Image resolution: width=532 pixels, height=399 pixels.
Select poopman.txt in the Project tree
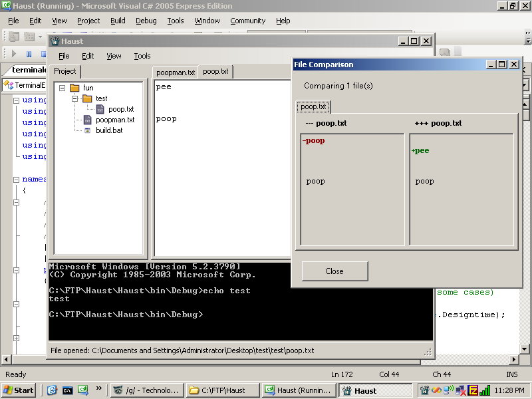(x=115, y=120)
